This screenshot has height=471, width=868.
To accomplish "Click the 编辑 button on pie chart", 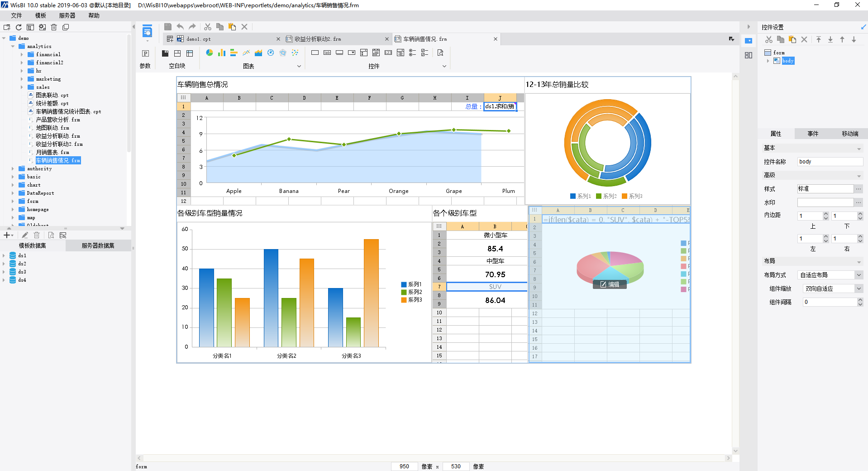I will pyautogui.click(x=610, y=284).
